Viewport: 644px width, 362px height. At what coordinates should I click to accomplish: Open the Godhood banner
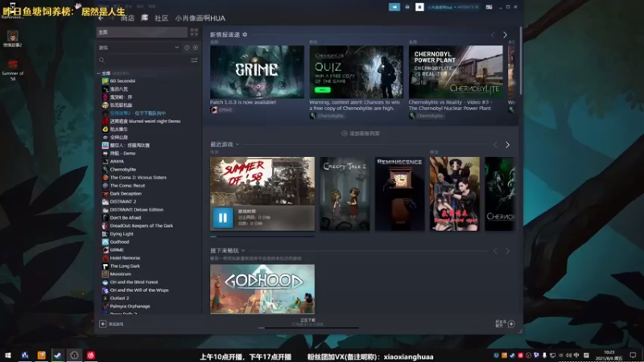coord(262,289)
